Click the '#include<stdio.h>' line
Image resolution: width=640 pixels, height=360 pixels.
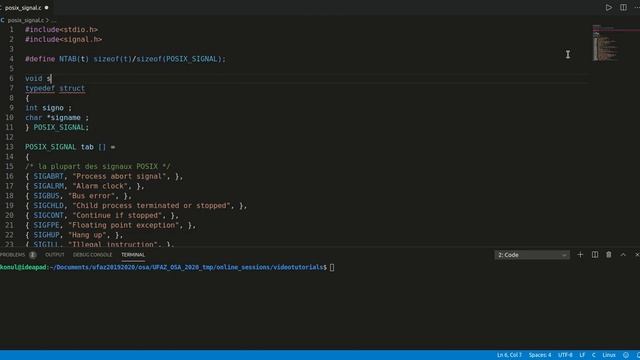(61, 29)
